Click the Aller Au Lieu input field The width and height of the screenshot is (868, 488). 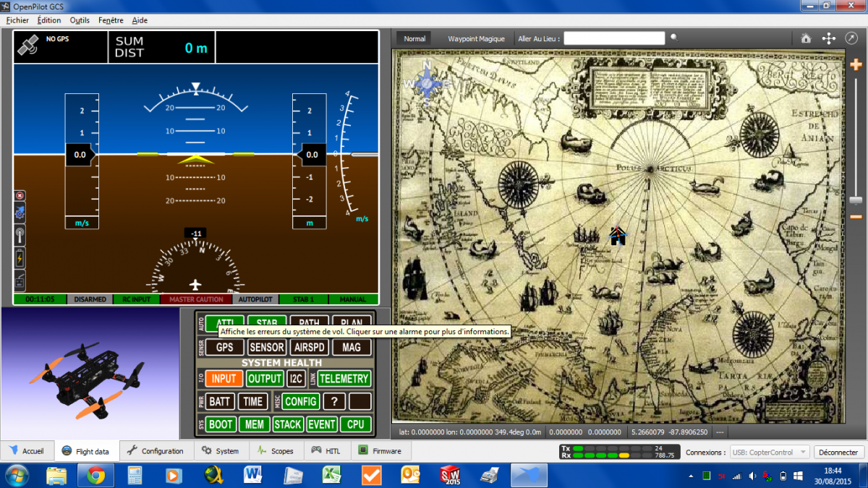click(614, 38)
